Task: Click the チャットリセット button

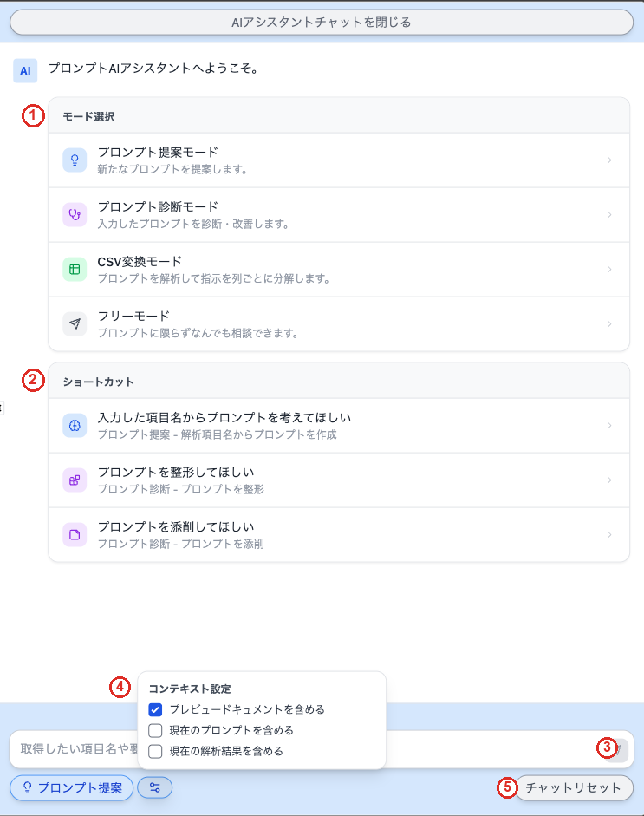Action: [x=574, y=788]
